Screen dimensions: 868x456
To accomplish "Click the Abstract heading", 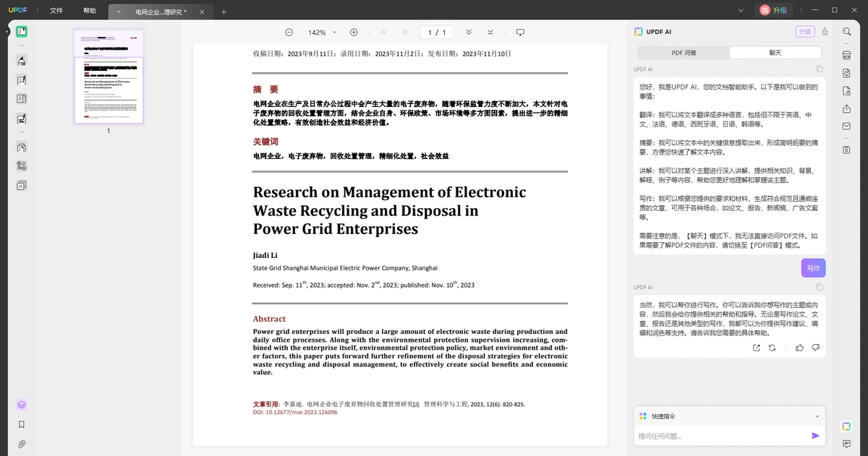I will 269,319.
